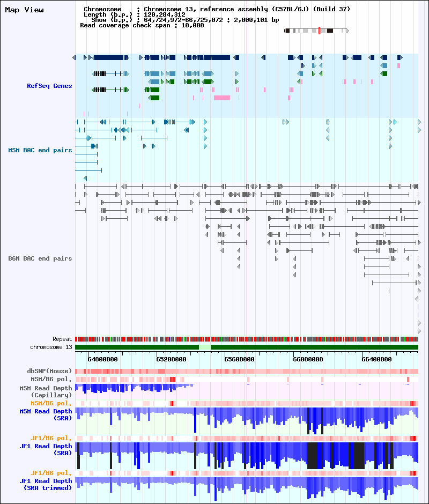The width and height of the screenshot is (429, 504).
Task: Click the chromosome 13 track label
Action: pyautogui.click(x=51, y=347)
